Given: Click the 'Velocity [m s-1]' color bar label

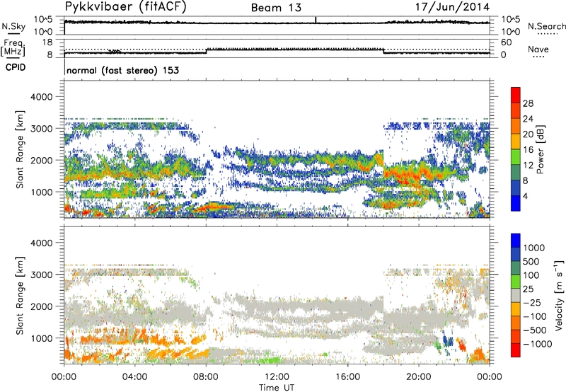Looking at the screenshot, I should [559, 295].
